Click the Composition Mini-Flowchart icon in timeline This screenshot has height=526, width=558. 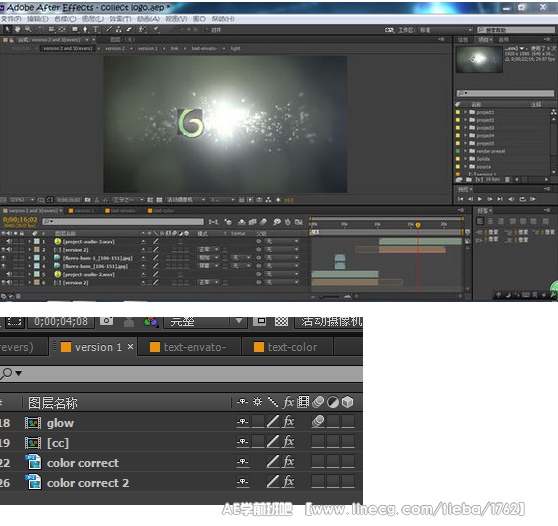[213, 222]
